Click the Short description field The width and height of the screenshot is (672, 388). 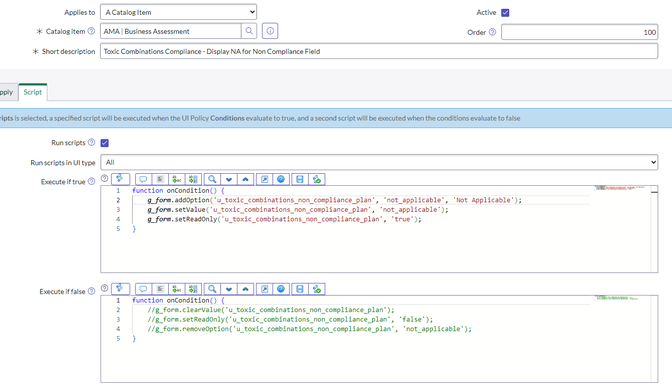pos(379,51)
